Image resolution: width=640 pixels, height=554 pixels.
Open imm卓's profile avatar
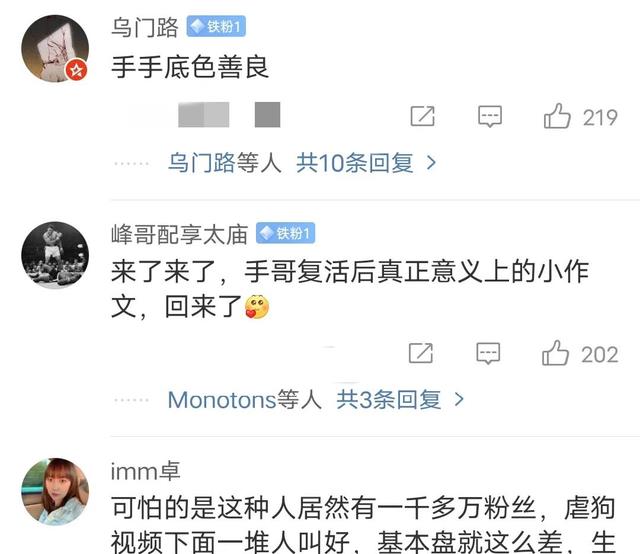point(55,492)
